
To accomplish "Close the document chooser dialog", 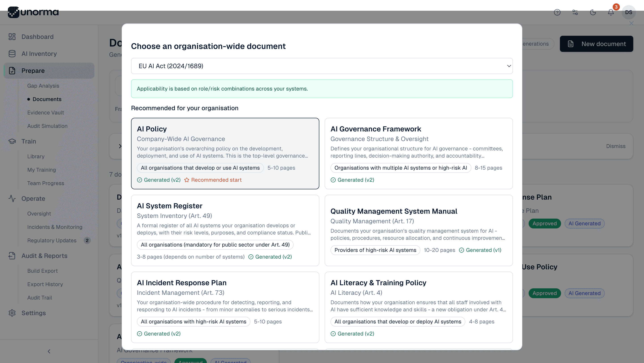I will point(631,23).
